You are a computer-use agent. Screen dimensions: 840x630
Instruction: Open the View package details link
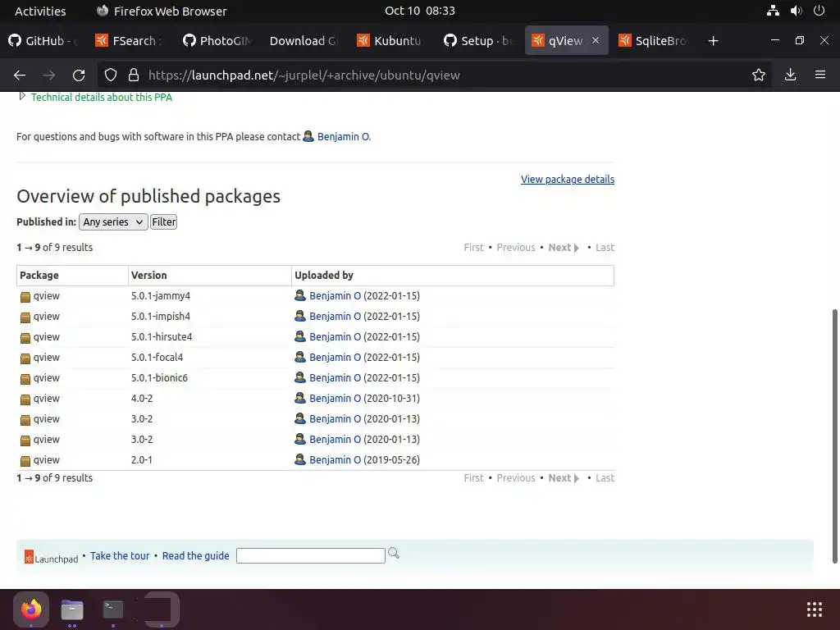click(568, 180)
